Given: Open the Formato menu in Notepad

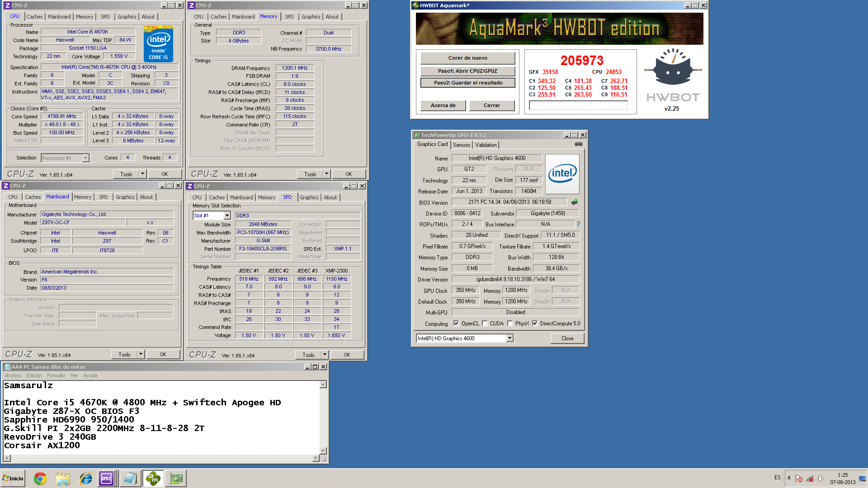Looking at the screenshot, I should pyautogui.click(x=56, y=375).
